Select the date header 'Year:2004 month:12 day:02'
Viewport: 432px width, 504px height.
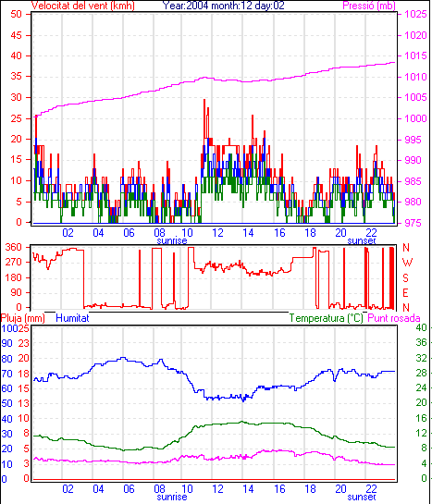[x=224, y=6]
